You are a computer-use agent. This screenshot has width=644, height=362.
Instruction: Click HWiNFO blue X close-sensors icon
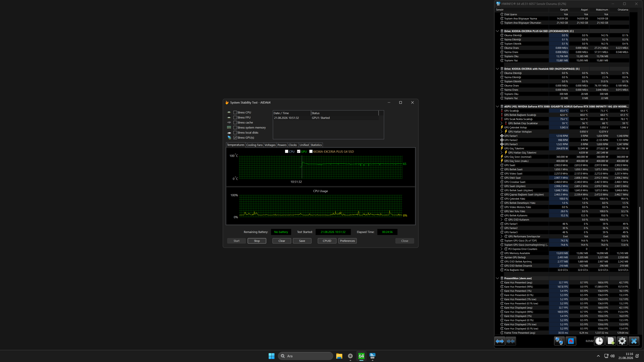tap(634, 341)
